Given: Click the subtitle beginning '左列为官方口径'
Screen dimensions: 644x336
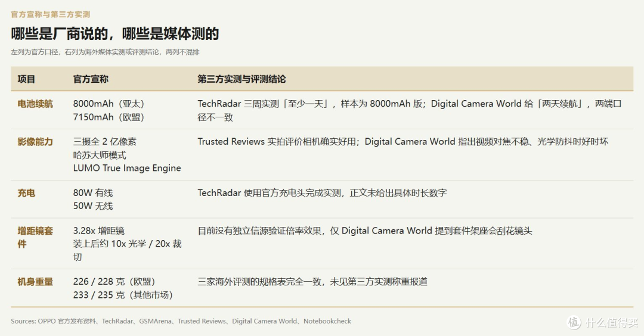Looking at the screenshot, I should click(105, 52).
